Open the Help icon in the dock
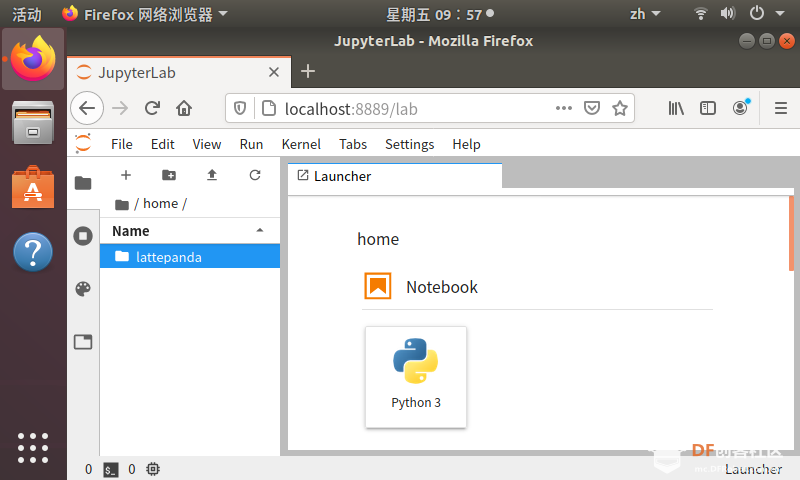The width and height of the screenshot is (800, 480). (x=33, y=251)
